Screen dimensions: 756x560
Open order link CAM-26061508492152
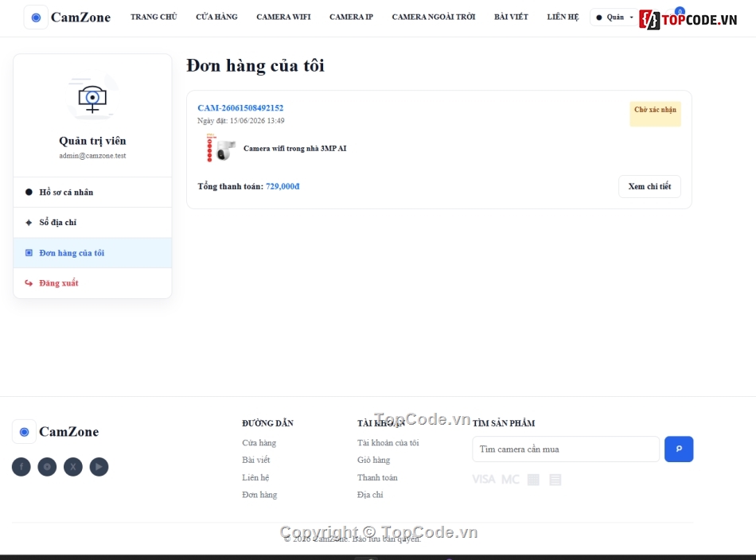tap(240, 108)
